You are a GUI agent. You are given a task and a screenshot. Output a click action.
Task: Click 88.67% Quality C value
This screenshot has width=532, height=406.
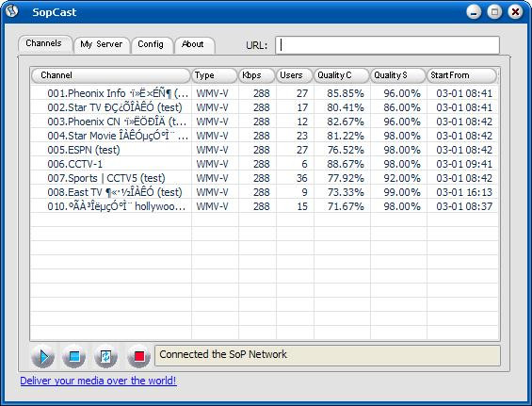coord(346,164)
